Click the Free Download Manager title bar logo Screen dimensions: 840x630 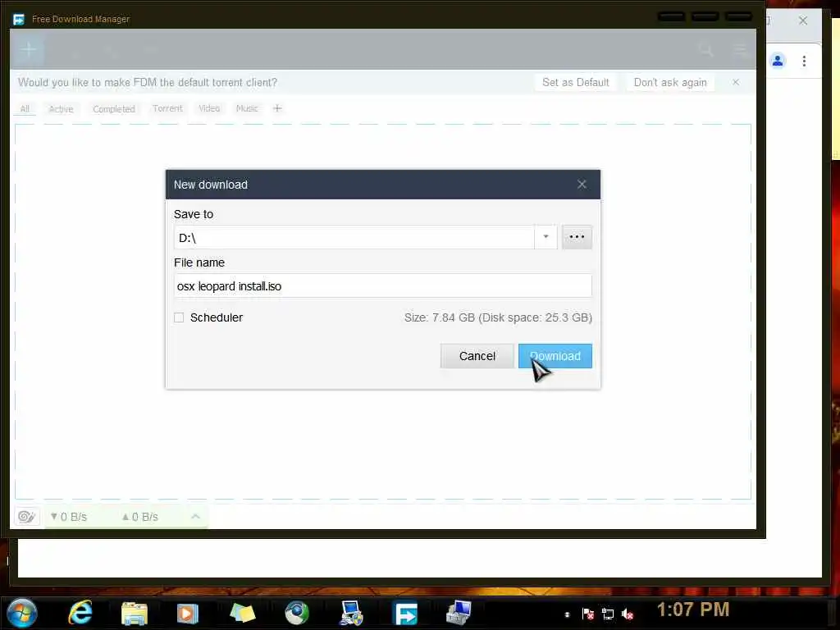coord(19,20)
